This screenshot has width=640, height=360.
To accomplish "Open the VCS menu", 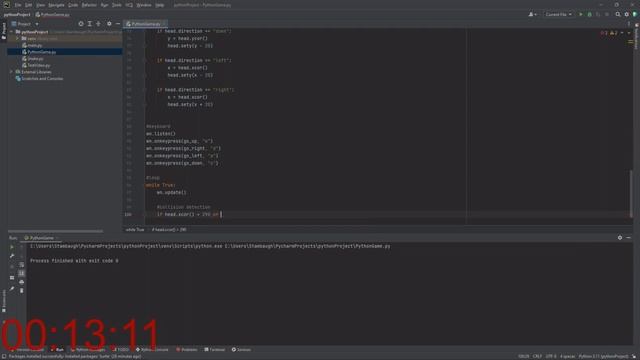I will (x=129, y=5).
